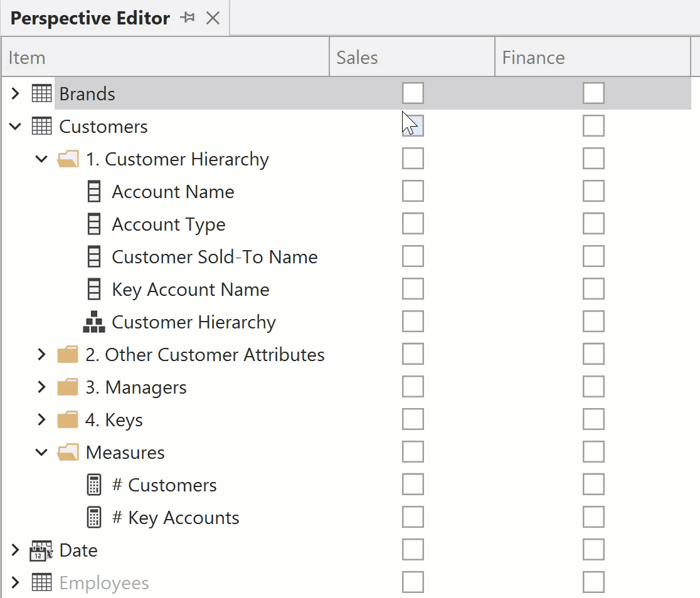The height and width of the screenshot is (598, 700).
Task: Click the column icon next to Account Name
Action: pyautogui.click(x=95, y=191)
